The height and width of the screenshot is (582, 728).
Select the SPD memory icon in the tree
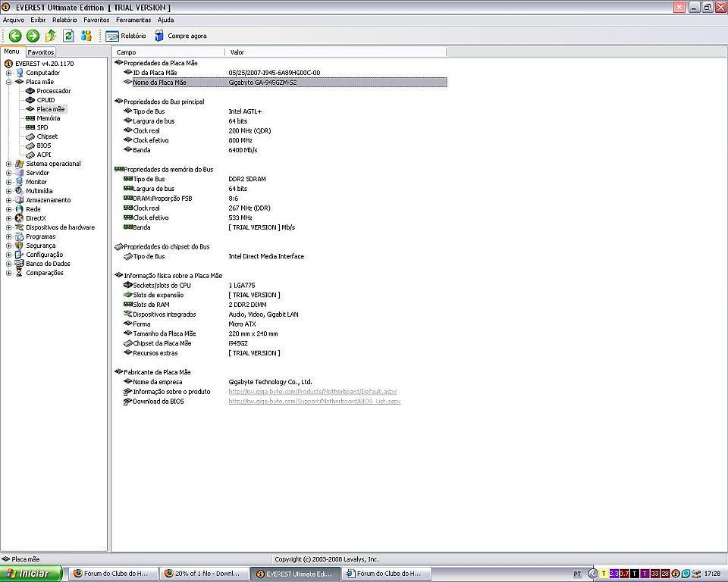pos(30,127)
